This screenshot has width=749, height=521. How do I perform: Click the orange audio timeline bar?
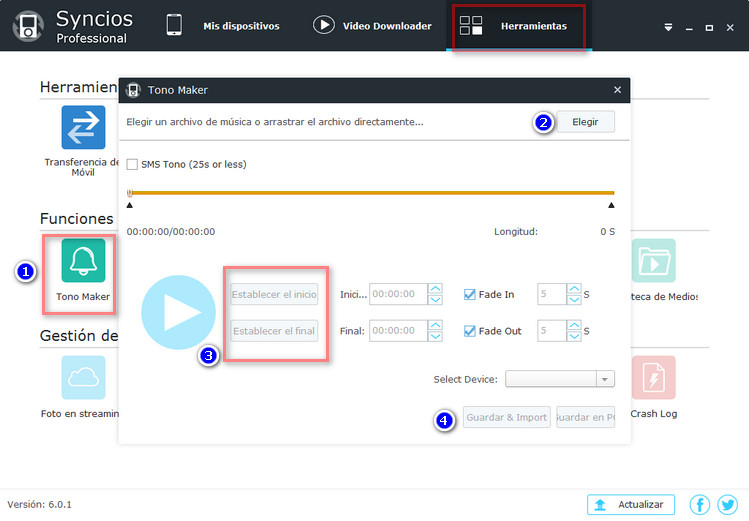tap(372, 193)
